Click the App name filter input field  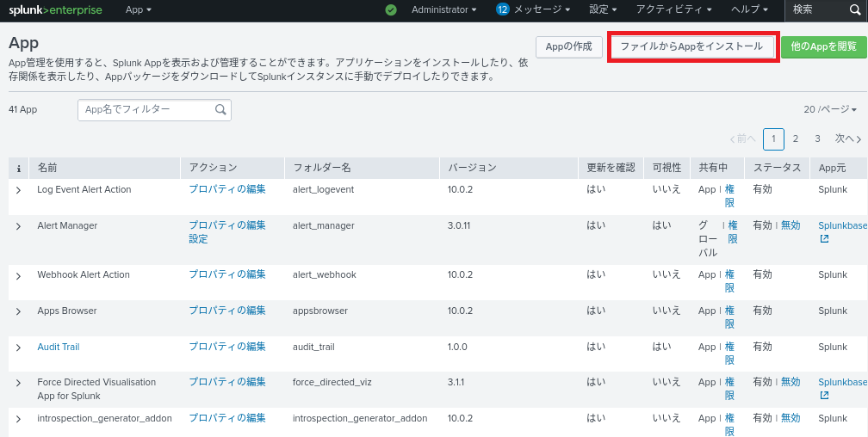(146, 110)
